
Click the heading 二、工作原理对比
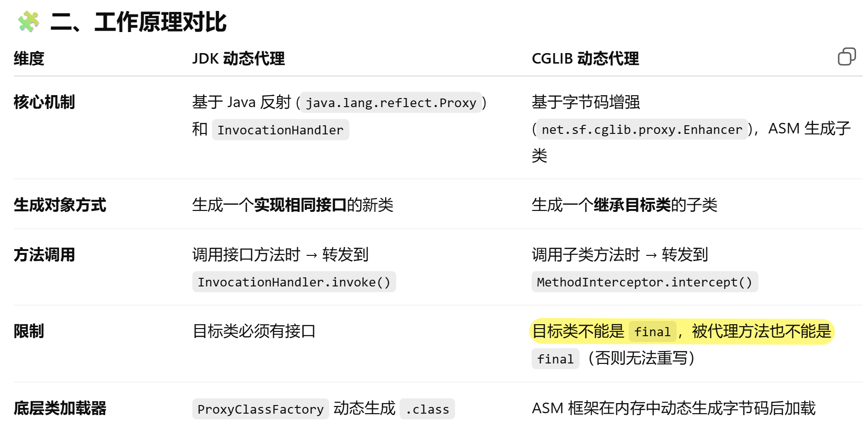pos(138,22)
